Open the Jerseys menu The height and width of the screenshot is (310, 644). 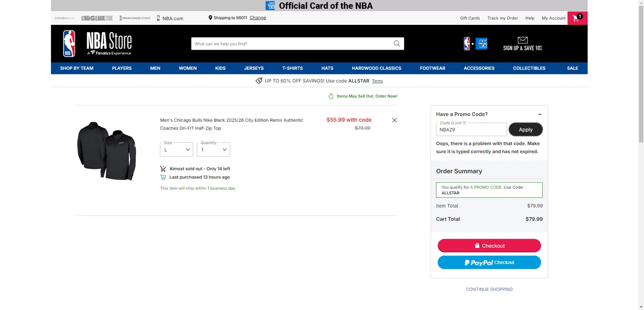[254, 68]
